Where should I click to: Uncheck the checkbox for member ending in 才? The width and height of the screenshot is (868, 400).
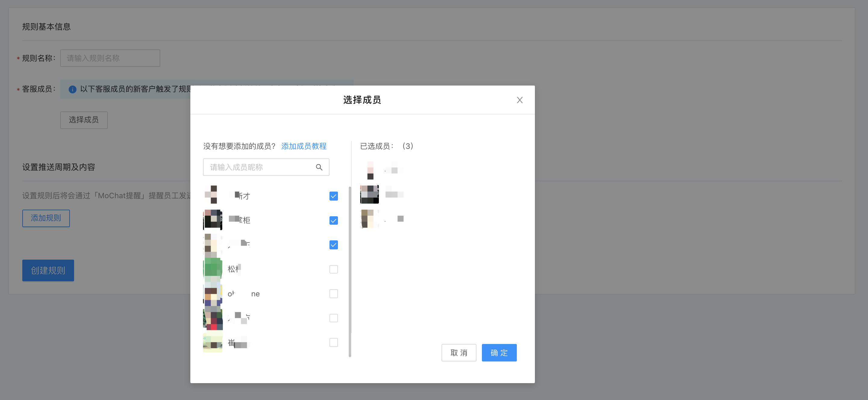coord(333,196)
